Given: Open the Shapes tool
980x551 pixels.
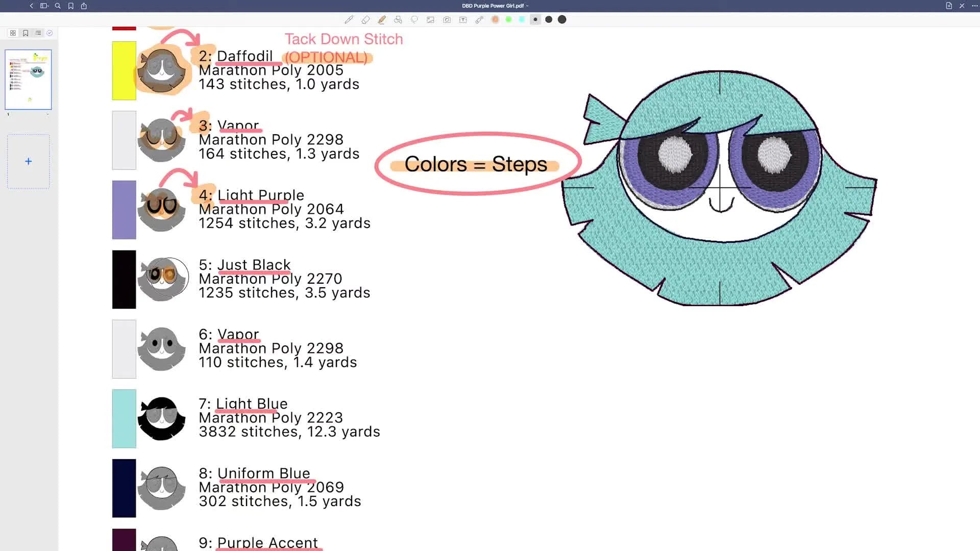Looking at the screenshot, I should [398, 19].
